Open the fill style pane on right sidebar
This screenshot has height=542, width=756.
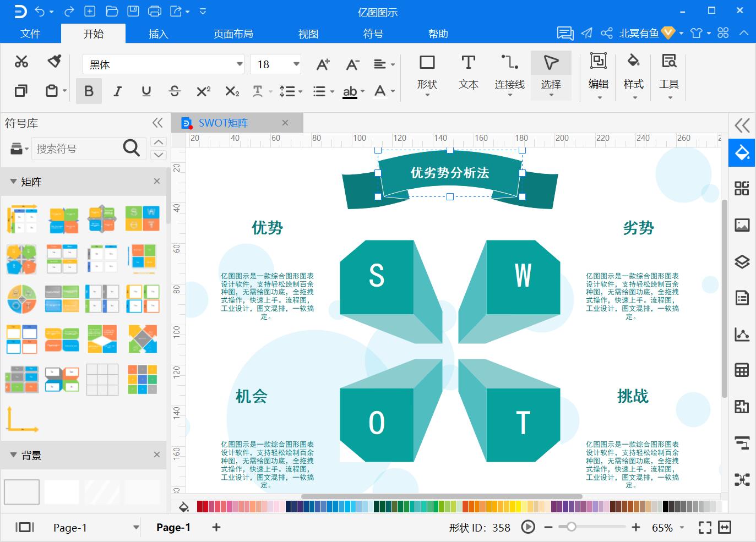pos(742,152)
